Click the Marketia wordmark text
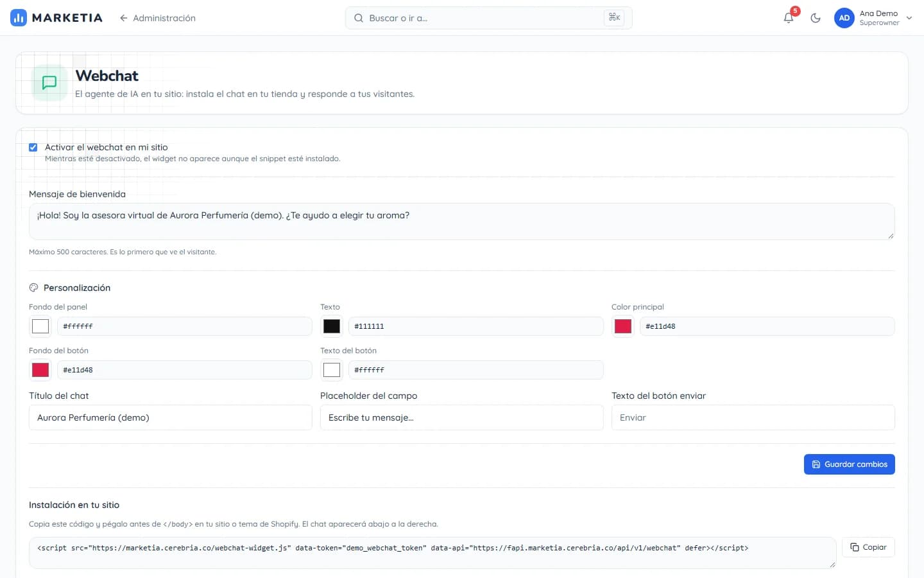This screenshot has height=578, width=924. coord(67,18)
